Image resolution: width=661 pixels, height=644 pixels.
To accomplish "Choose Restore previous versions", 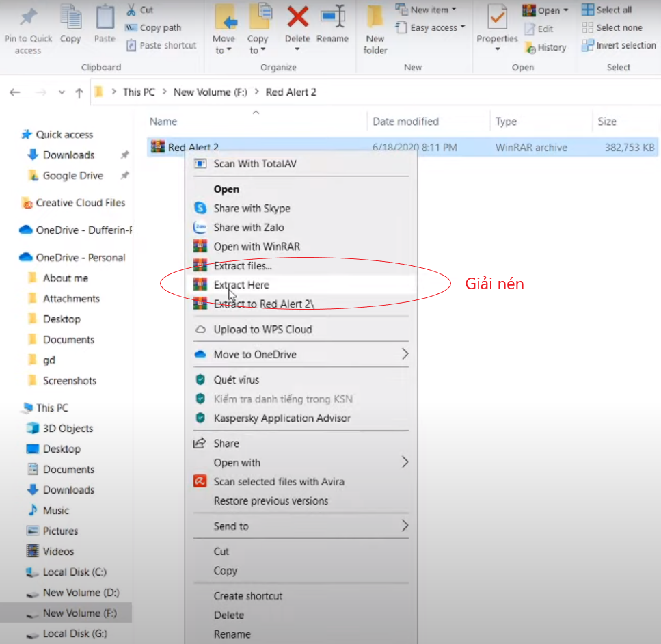I will click(x=301, y=501).
